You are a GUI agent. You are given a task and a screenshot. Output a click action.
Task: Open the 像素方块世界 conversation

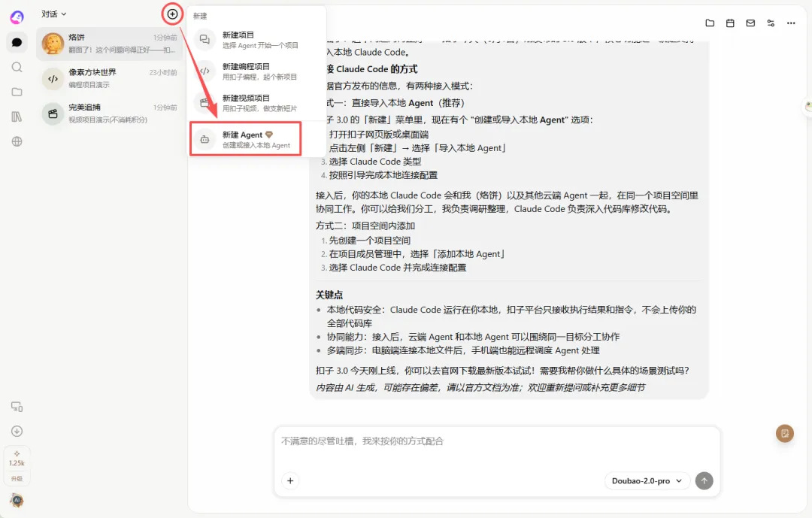109,78
